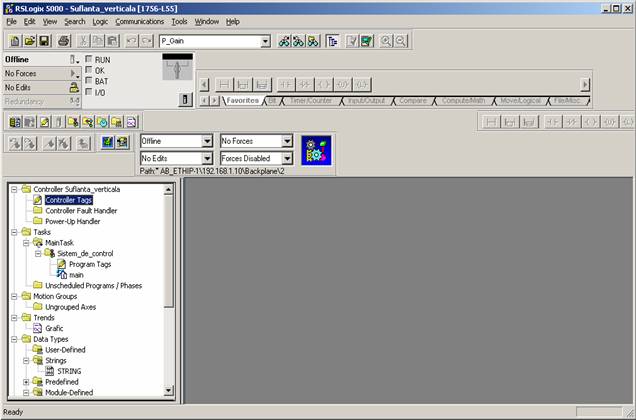Click the Find Previous binoculars icon
This screenshot has height=420, width=636.
pos(284,41)
